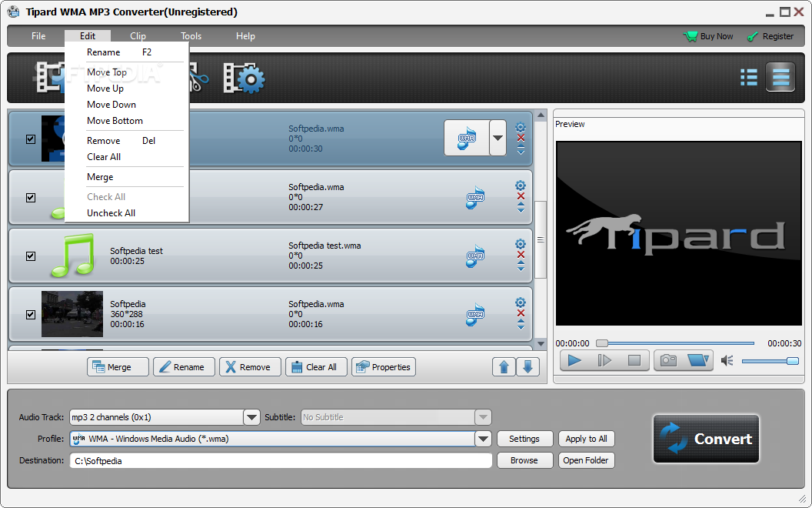Viewport: 812px width, 508px height.
Task: Toggle reorder arrows on 00:00:16 row
Action: (x=521, y=325)
